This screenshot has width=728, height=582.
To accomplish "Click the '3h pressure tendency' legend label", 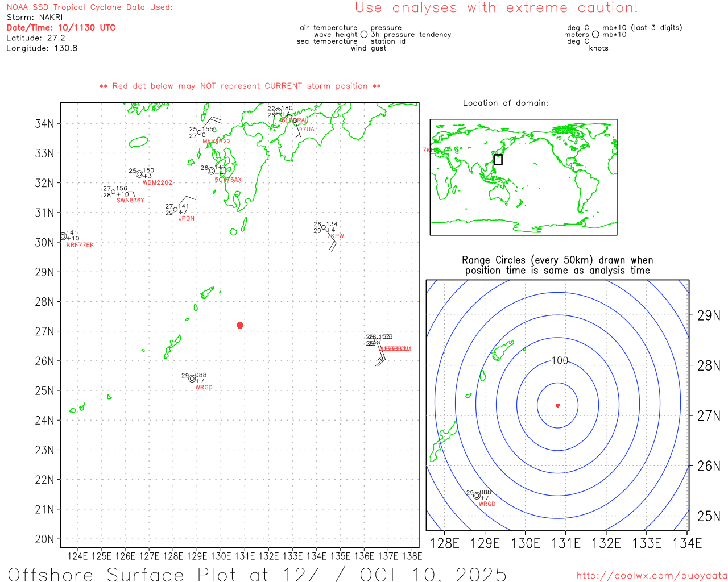I will (411, 35).
